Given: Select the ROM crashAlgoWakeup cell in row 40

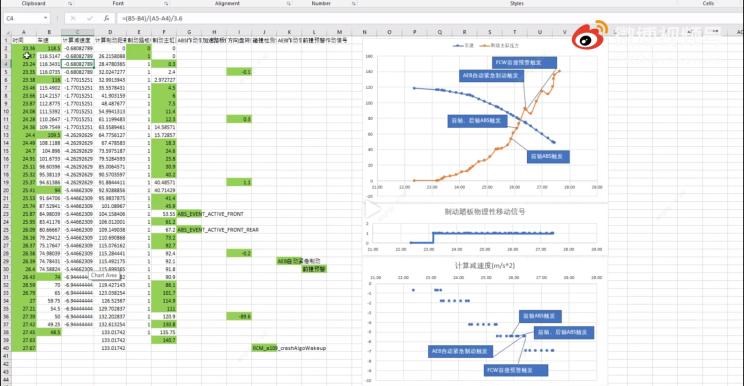Looking at the screenshot, I should tap(264, 348).
